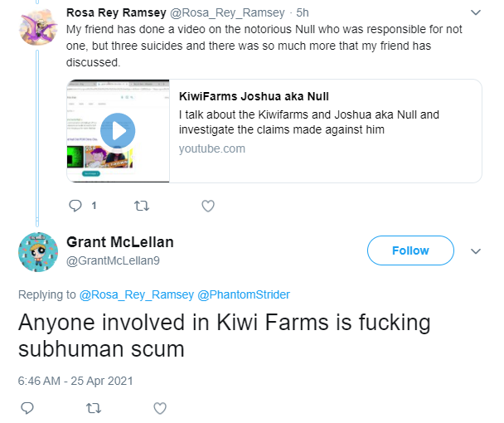Open @Rosa_Rey_Ramsey mention in reply line
Image resolution: width=504 pixels, height=423 pixels.
tap(137, 294)
